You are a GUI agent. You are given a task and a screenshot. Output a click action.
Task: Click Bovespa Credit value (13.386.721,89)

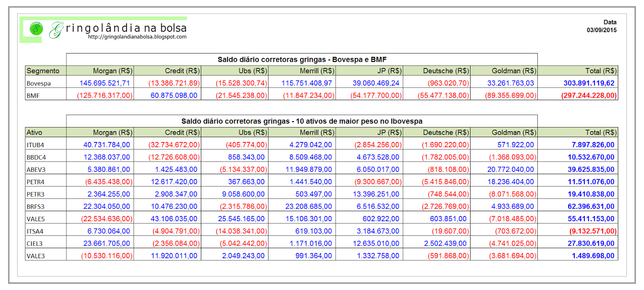click(x=174, y=83)
